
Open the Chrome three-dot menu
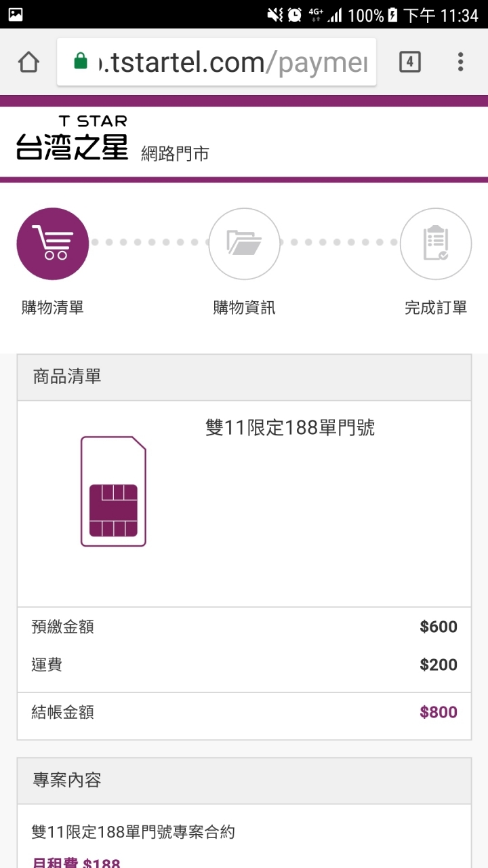460,62
